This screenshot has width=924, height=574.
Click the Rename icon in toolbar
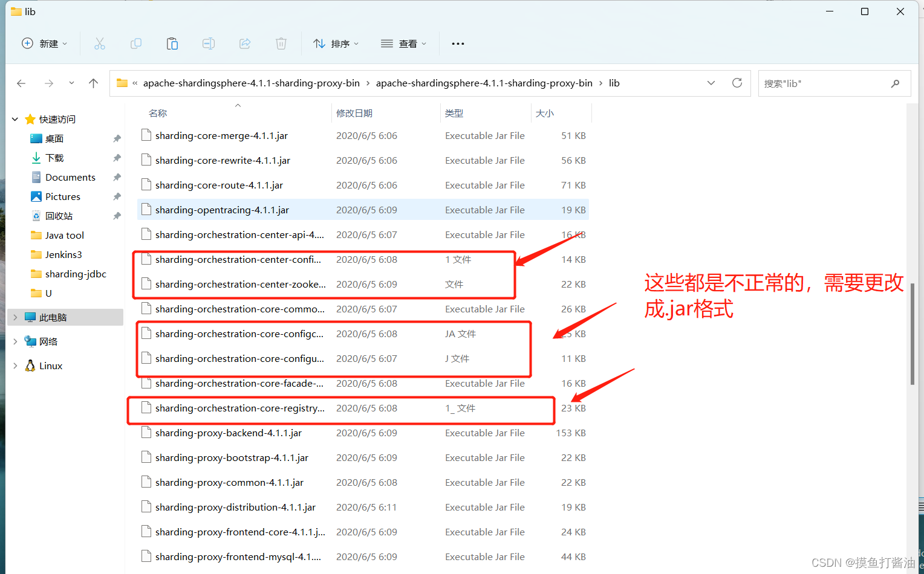tap(209, 44)
